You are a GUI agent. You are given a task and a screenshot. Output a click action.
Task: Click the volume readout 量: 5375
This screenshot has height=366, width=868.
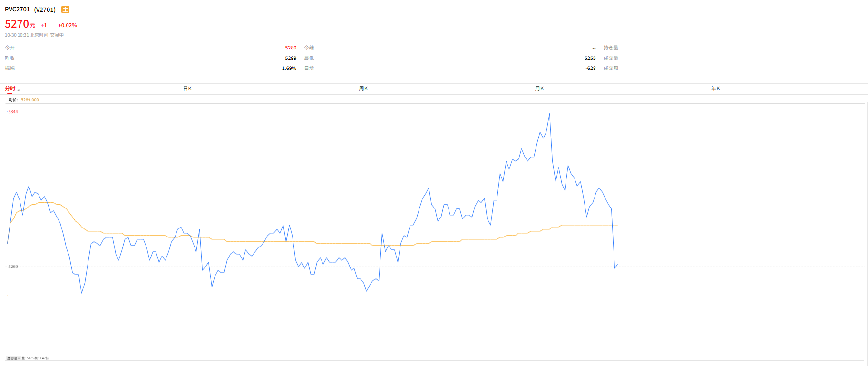(28, 358)
